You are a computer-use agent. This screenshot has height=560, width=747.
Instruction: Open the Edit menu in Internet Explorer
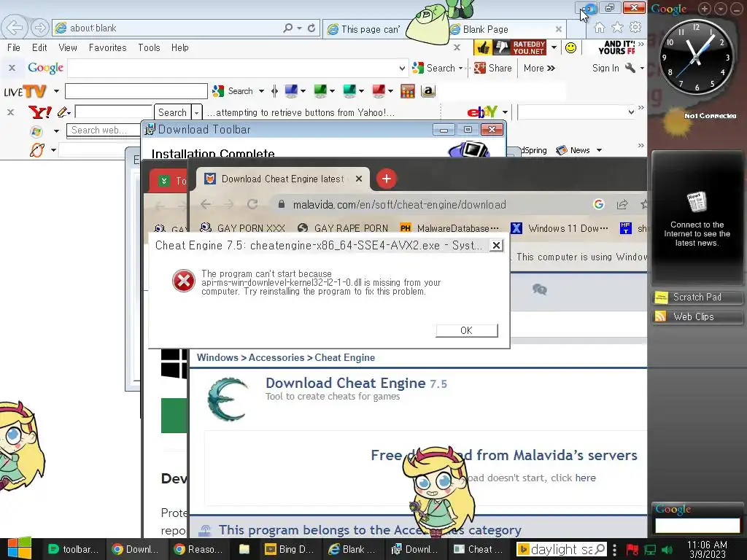[x=39, y=47]
